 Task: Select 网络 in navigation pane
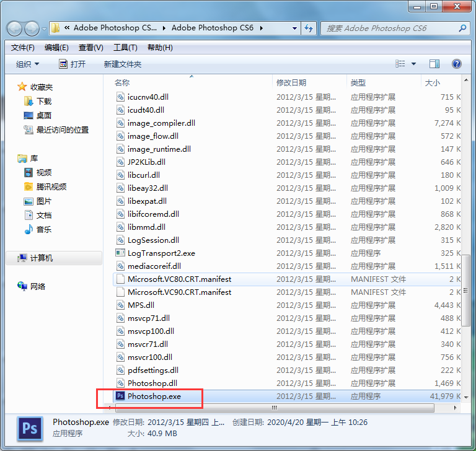tap(31, 286)
